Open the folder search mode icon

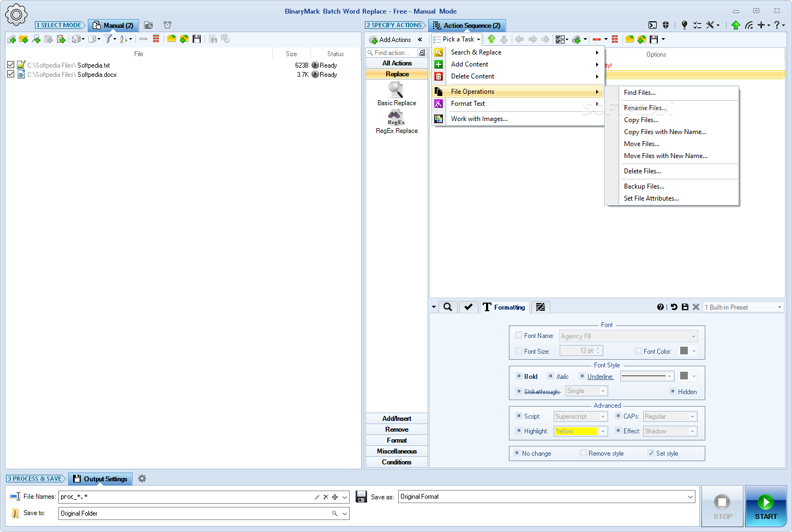pos(148,25)
